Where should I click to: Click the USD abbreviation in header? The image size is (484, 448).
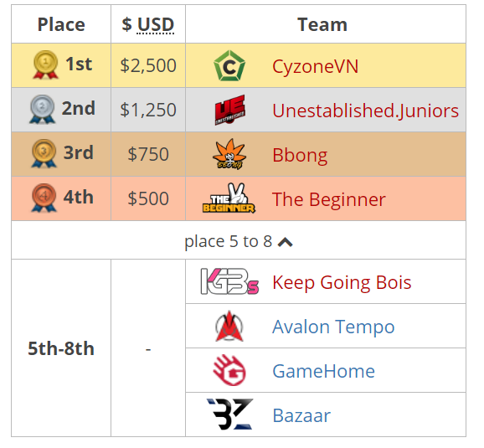click(x=156, y=24)
